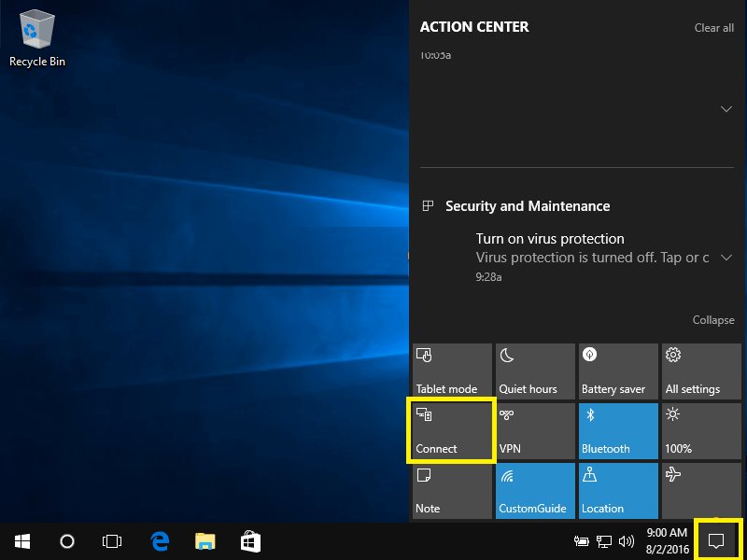Open the Recycle Bin desktop icon
The width and height of the screenshot is (747, 560).
point(37,39)
